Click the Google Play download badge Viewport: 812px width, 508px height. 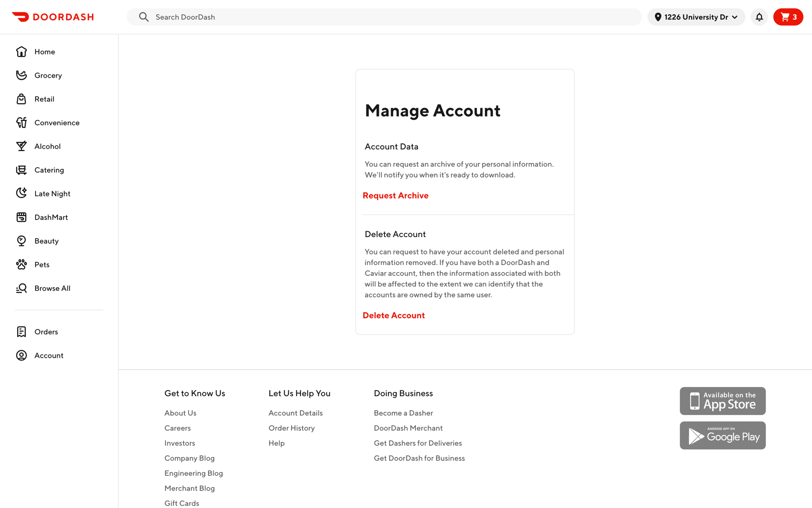723,435
